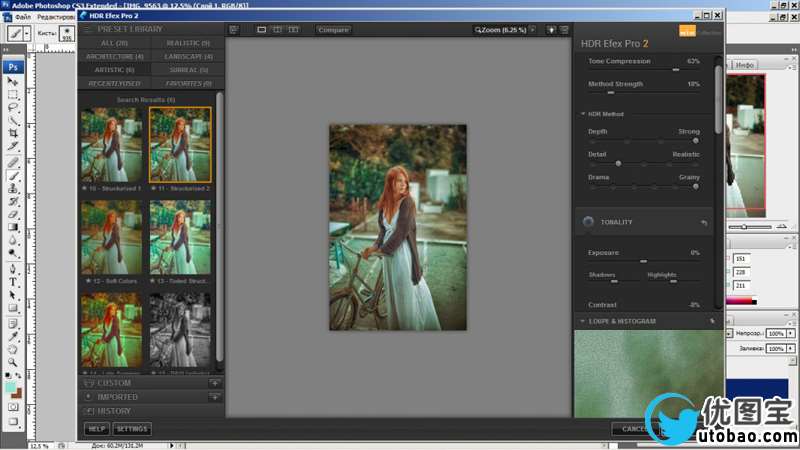Expand the Imported presets section
800x450 pixels.
pos(117,396)
